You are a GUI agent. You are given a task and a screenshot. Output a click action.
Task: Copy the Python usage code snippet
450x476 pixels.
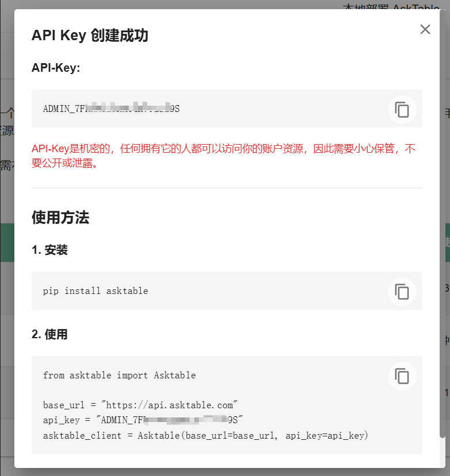click(402, 376)
